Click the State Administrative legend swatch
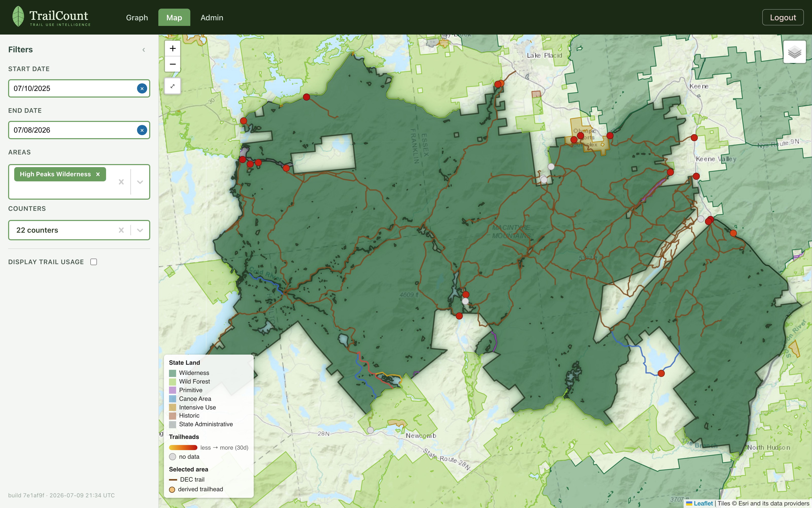This screenshot has height=508, width=812. coord(173,425)
